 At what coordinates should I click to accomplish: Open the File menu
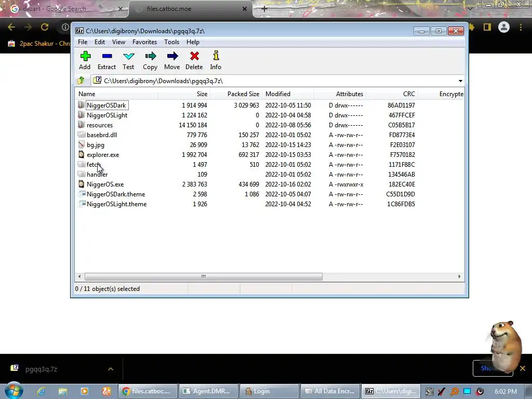point(83,42)
